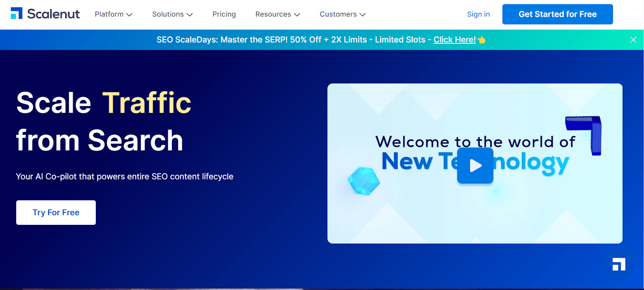Expand the Platform dropdown menu
The width and height of the screenshot is (644, 290).
(114, 14)
